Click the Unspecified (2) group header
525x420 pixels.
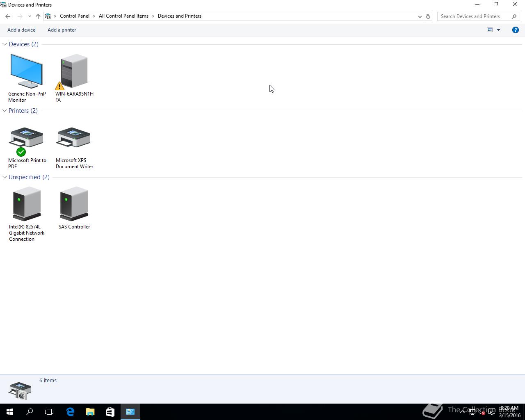coord(29,177)
